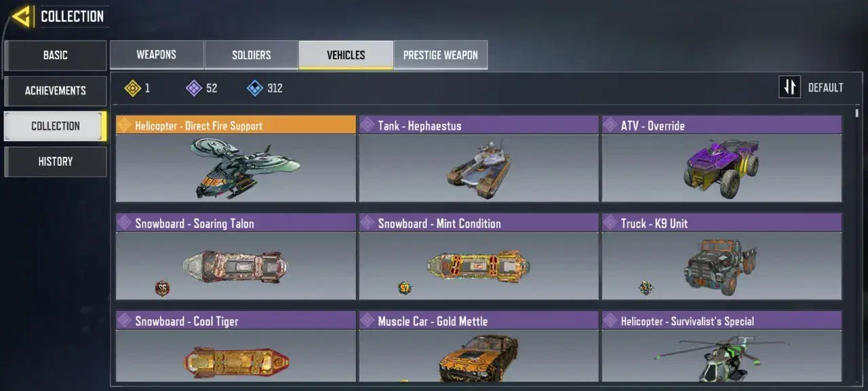Image resolution: width=868 pixels, height=391 pixels.
Task: Click the season badge on Mint Condition snowboard
Action: 406,288
